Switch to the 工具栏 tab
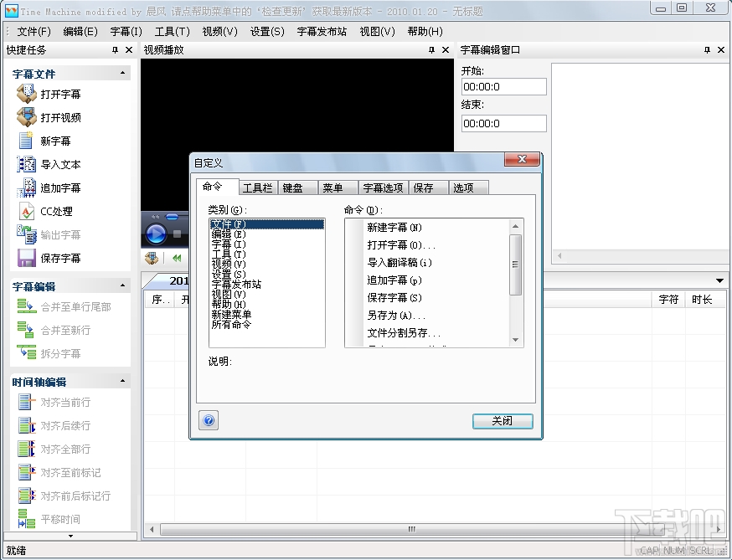The image size is (732, 560). click(x=257, y=188)
